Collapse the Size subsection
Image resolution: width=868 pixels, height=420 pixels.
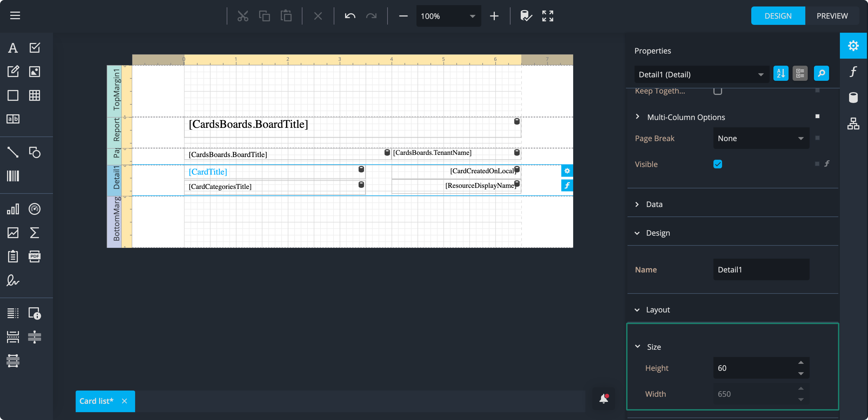click(637, 346)
